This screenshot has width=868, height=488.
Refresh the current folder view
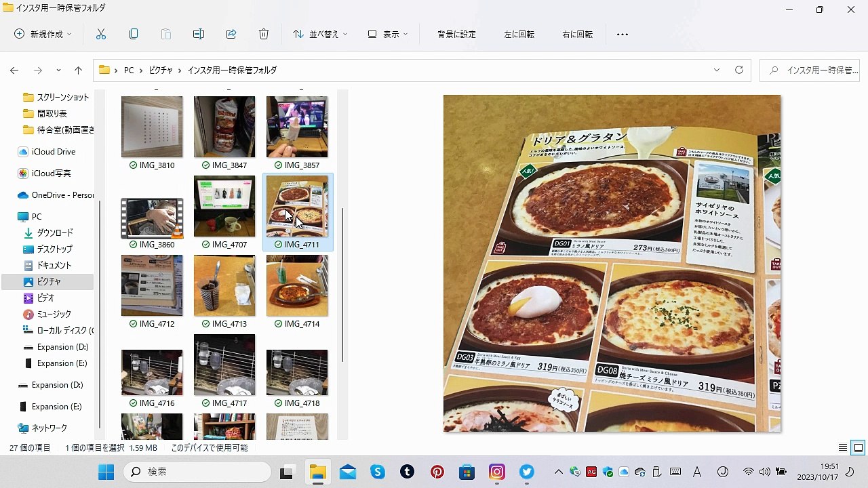coord(739,70)
